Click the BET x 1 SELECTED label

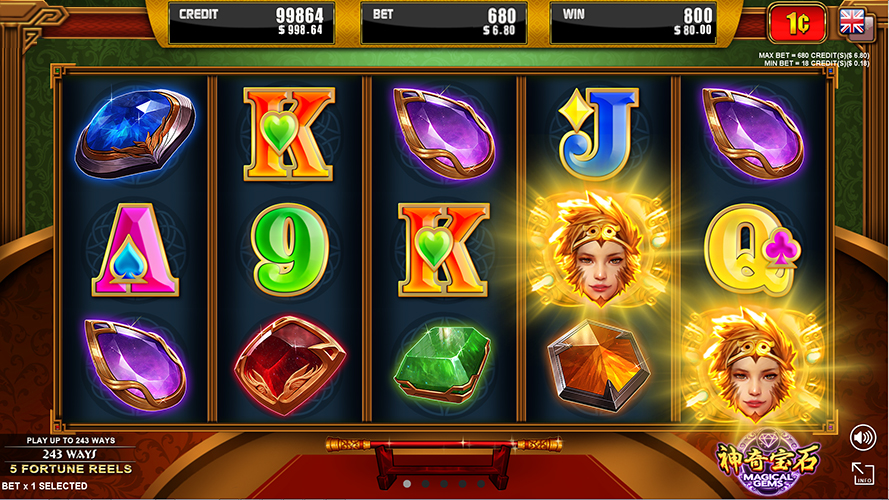coord(44,486)
